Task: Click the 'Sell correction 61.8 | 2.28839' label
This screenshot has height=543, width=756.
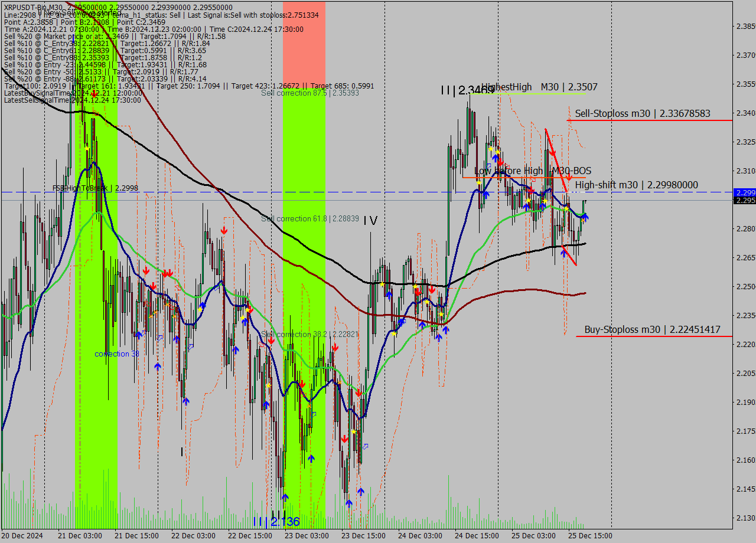Action: point(310,218)
